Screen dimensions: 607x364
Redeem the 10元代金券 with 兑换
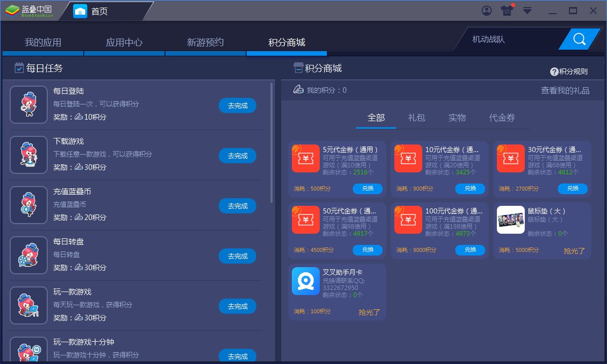click(x=470, y=189)
